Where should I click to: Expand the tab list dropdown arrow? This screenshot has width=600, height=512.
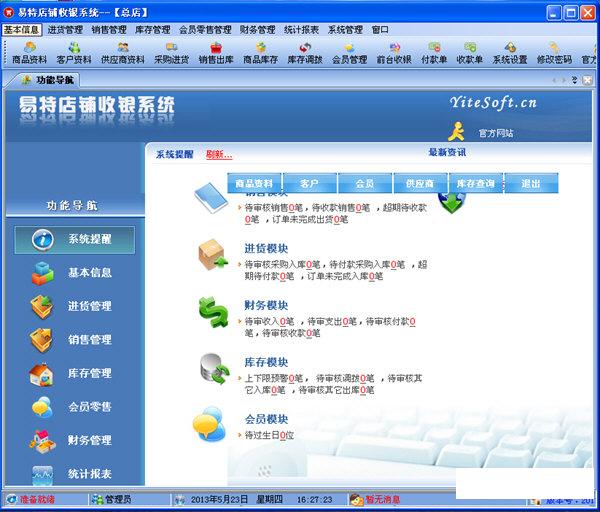point(574,80)
